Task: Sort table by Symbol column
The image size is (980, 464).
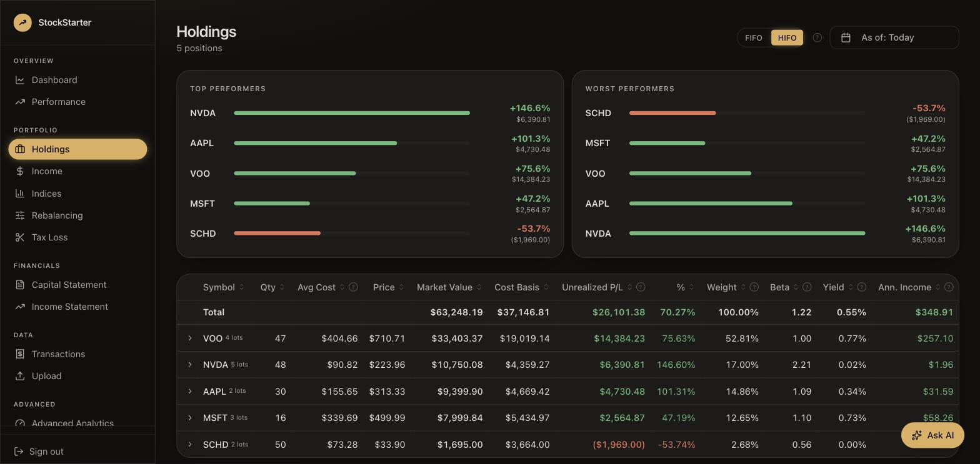Action: click(x=223, y=287)
